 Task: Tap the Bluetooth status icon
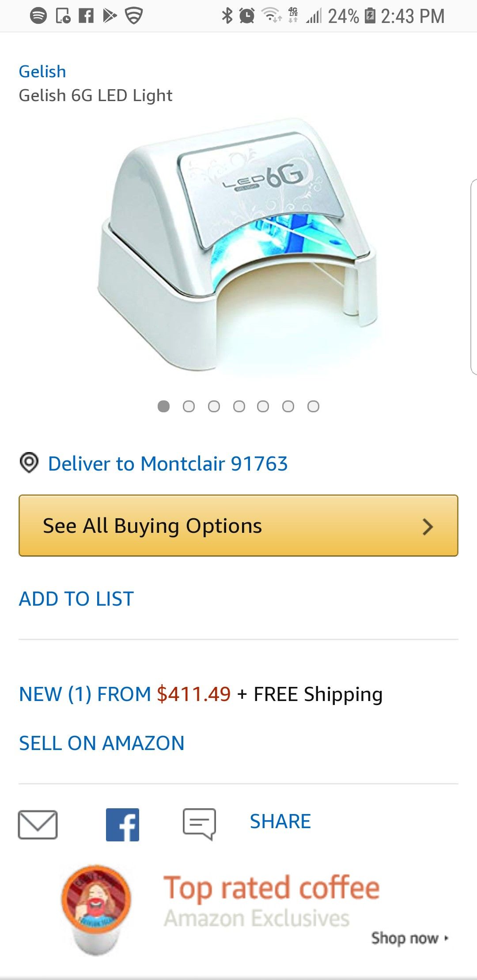pyautogui.click(x=227, y=16)
